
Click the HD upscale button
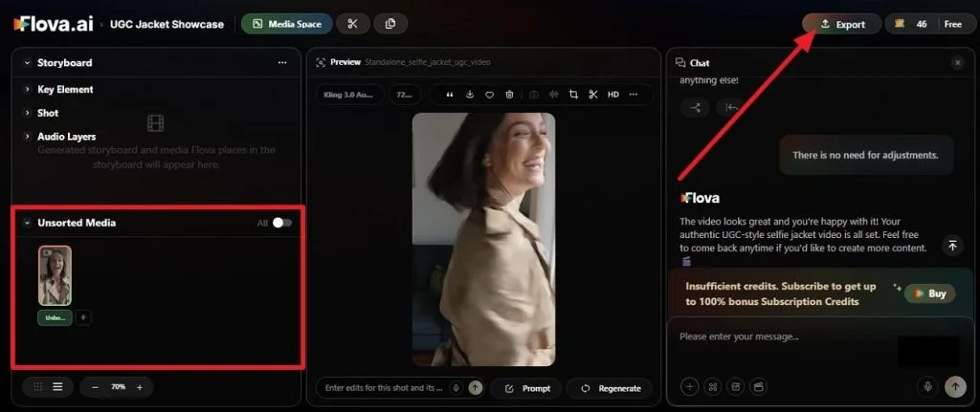pos(613,95)
